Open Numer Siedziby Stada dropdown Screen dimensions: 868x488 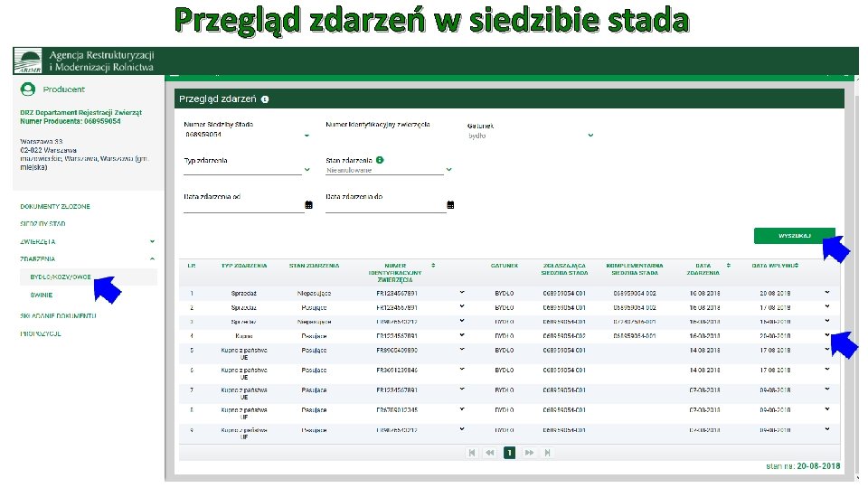[307, 136]
